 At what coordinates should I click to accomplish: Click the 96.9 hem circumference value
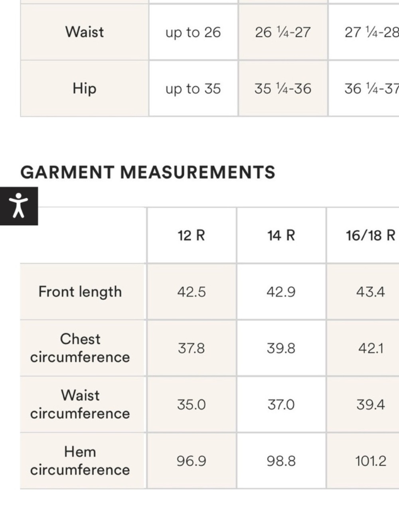pyautogui.click(x=192, y=461)
